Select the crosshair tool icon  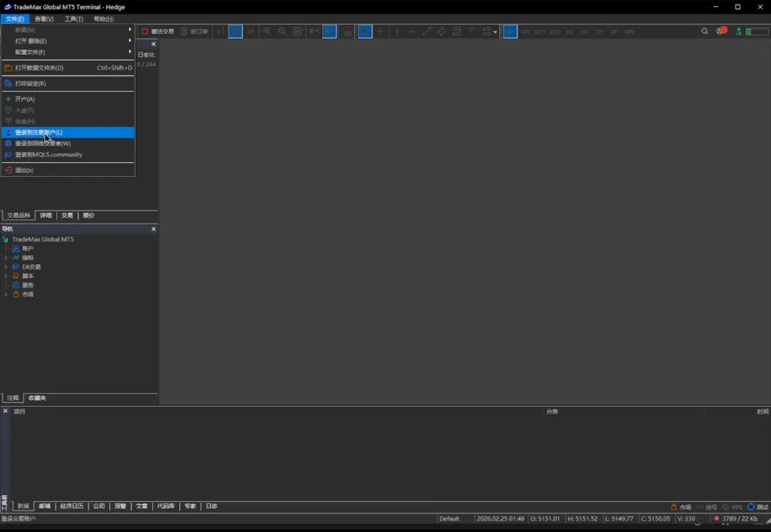coord(381,31)
